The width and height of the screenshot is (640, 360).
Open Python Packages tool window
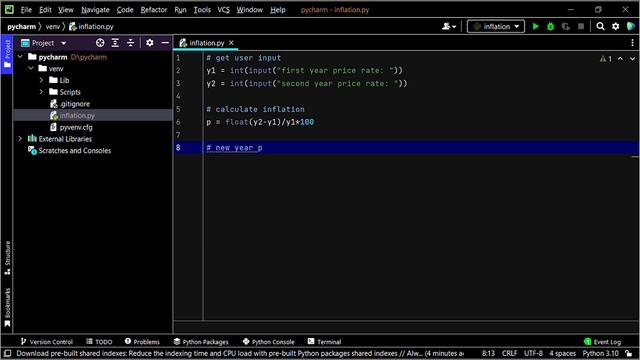click(x=201, y=342)
